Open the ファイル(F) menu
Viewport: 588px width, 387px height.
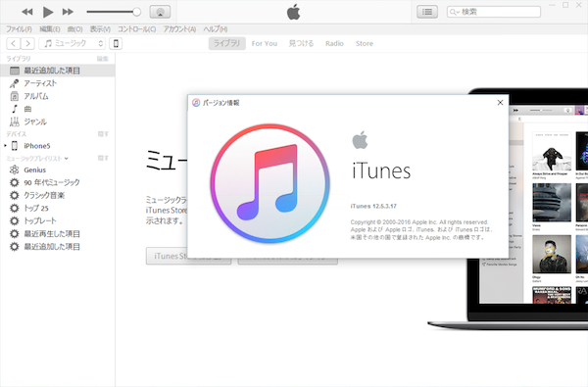(19, 29)
